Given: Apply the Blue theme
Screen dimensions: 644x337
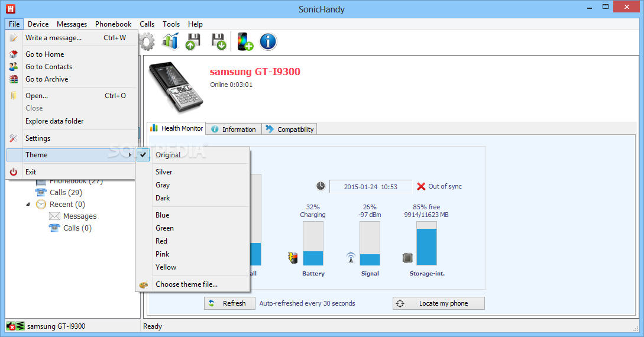Looking at the screenshot, I should coord(193,215).
